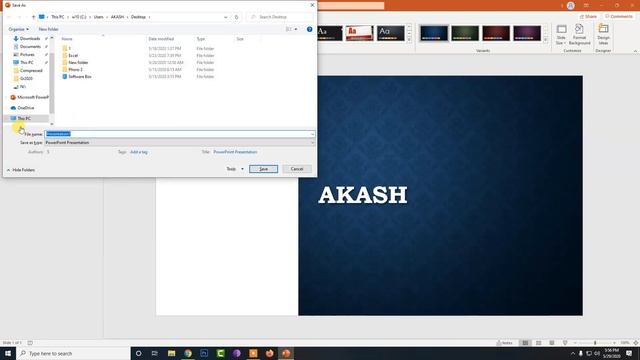Image resolution: width=640 pixels, height=360 pixels.
Task: Open account profile icon in title bar
Action: (571, 5)
